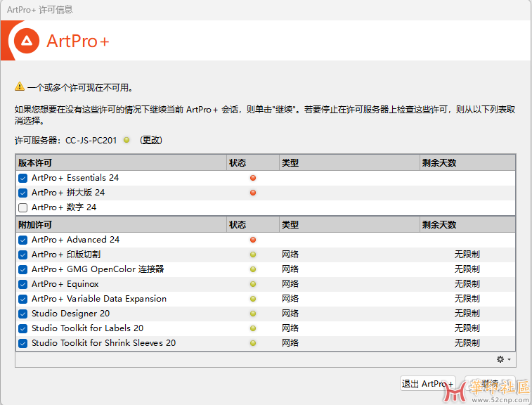Click the 更改 server link

coord(151,140)
